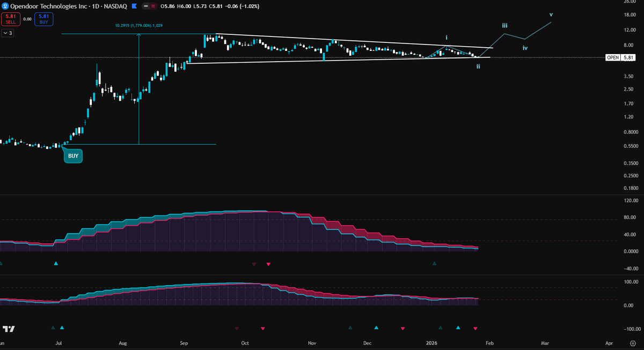
Task: Click the gray dash market status icon
Action: point(146,6)
